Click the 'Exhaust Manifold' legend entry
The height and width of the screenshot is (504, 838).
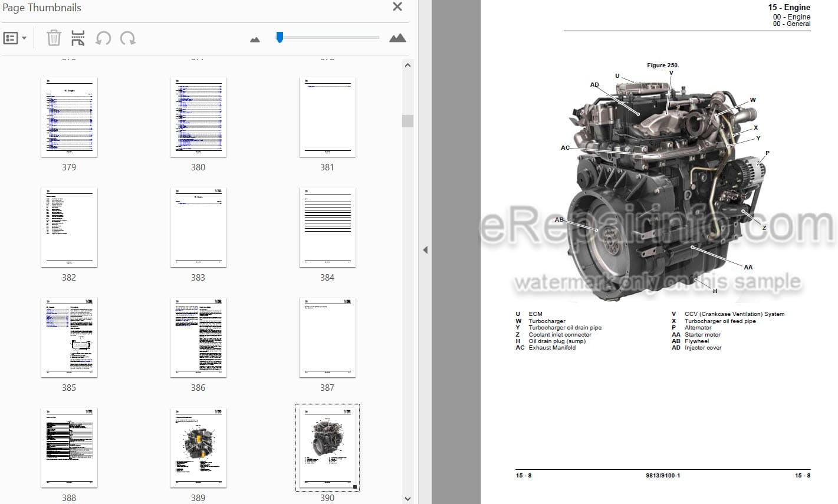552,348
